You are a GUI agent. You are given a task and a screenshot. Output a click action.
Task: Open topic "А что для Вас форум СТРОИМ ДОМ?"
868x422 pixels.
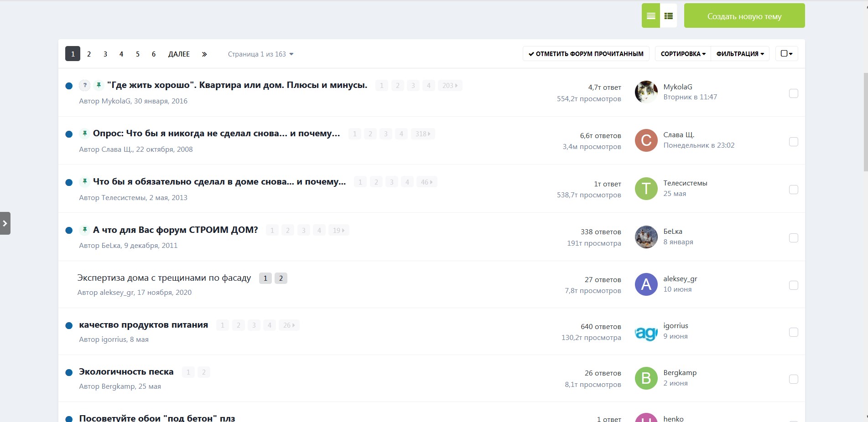tap(176, 230)
